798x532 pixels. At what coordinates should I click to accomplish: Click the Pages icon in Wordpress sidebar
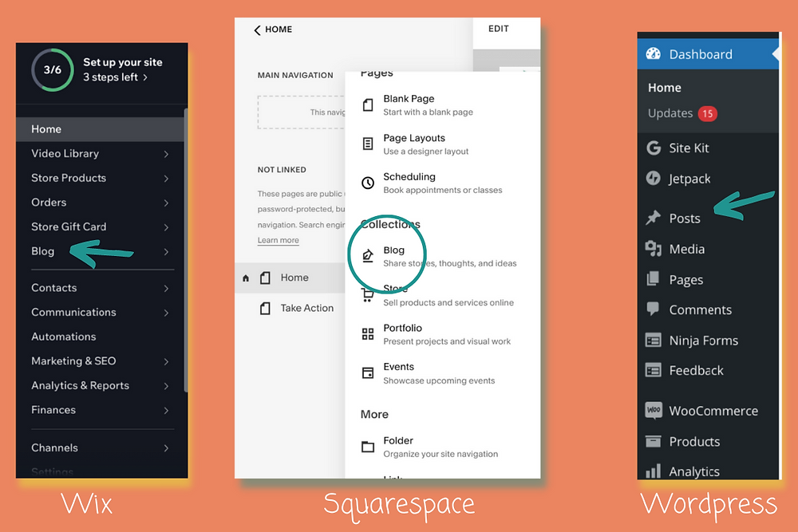[x=653, y=278]
